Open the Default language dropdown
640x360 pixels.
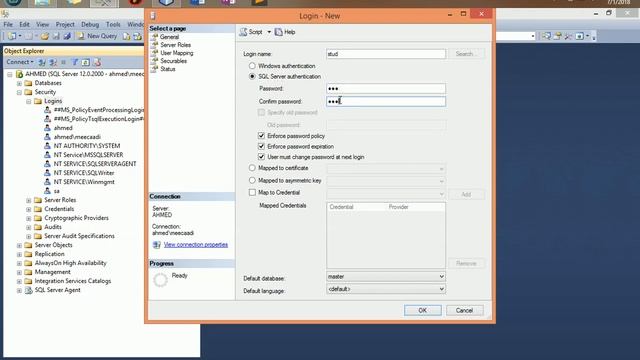click(x=386, y=289)
